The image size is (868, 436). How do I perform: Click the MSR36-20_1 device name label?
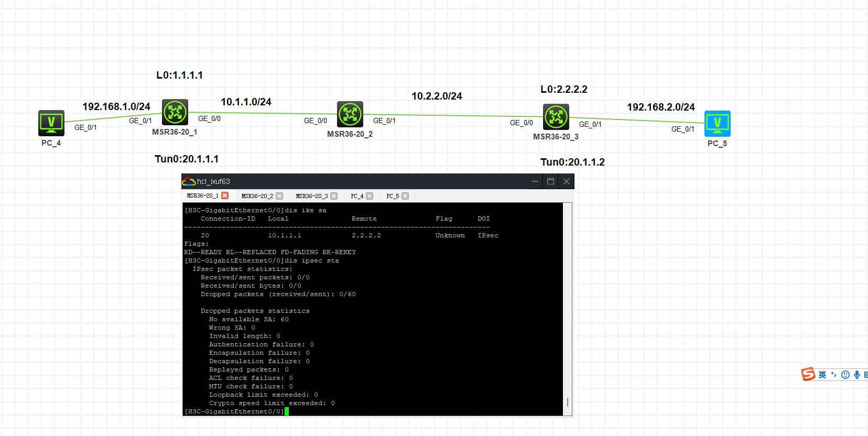(x=175, y=132)
